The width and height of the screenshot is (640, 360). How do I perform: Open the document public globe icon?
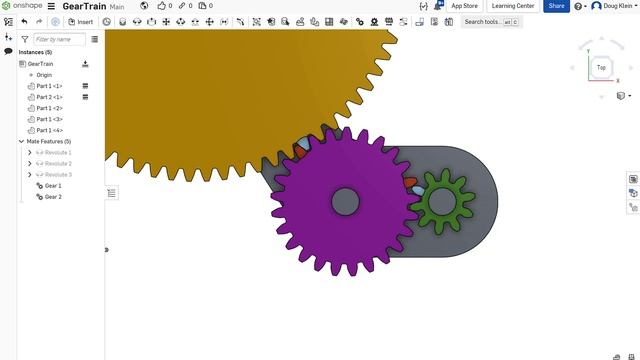pyautogui.click(x=144, y=6)
